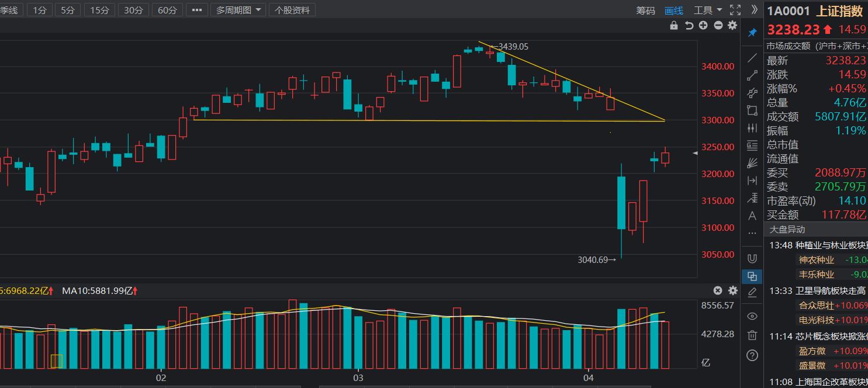Select the horizontal price lines tool

(752, 145)
